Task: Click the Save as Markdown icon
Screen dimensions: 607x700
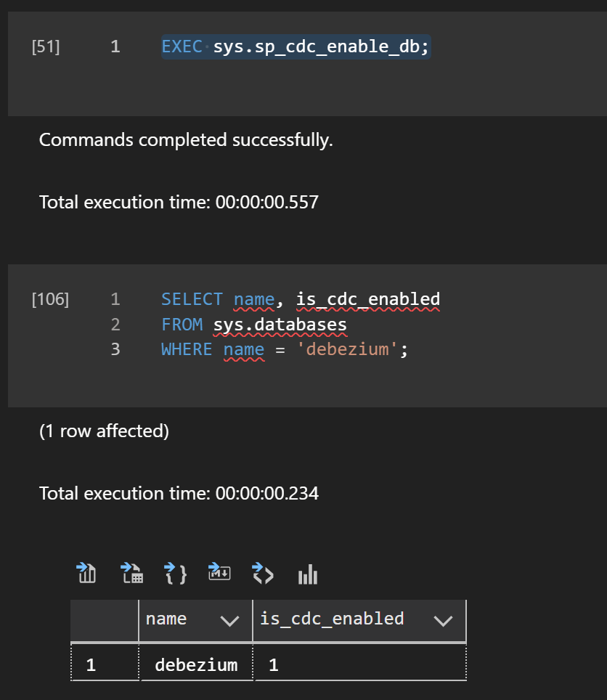Action: pyautogui.click(x=219, y=572)
